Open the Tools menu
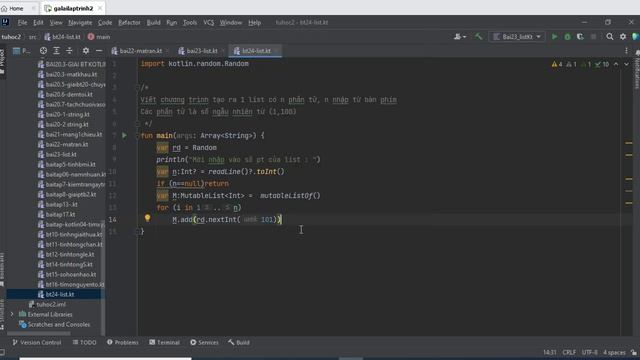 190,22
